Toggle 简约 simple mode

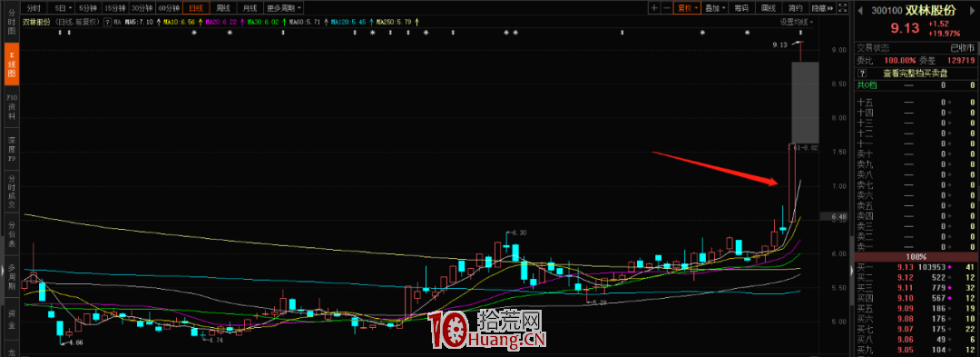(x=796, y=8)
